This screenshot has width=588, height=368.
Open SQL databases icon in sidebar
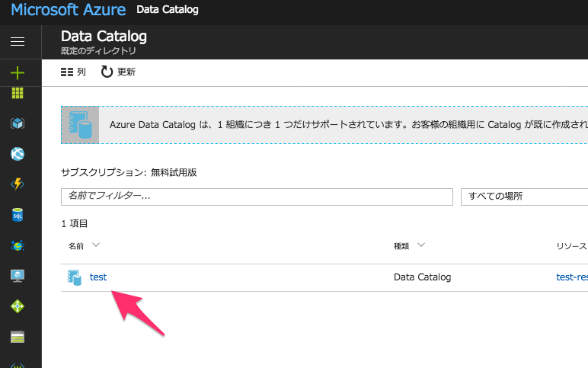click(x=18, y=215)
